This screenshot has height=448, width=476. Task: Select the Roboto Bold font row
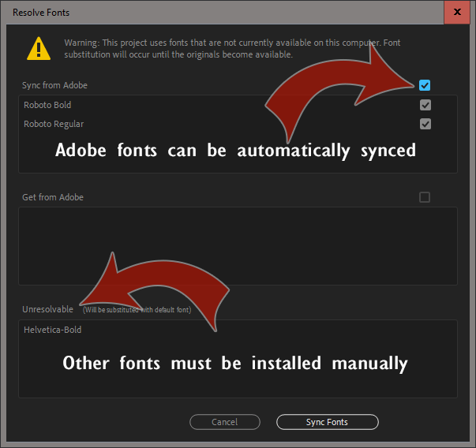[x=238, y=105]
